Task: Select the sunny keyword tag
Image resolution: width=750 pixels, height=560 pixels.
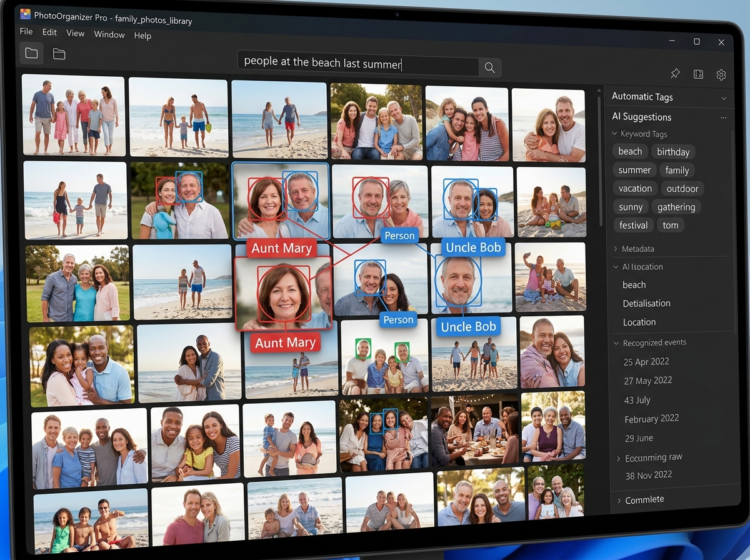Action: click(x=631, y=207)
